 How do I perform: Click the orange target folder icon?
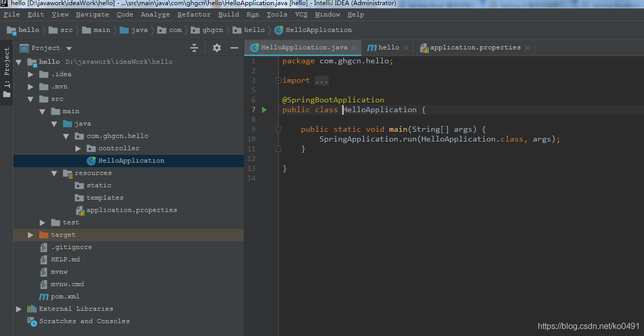tap(44, 235)
